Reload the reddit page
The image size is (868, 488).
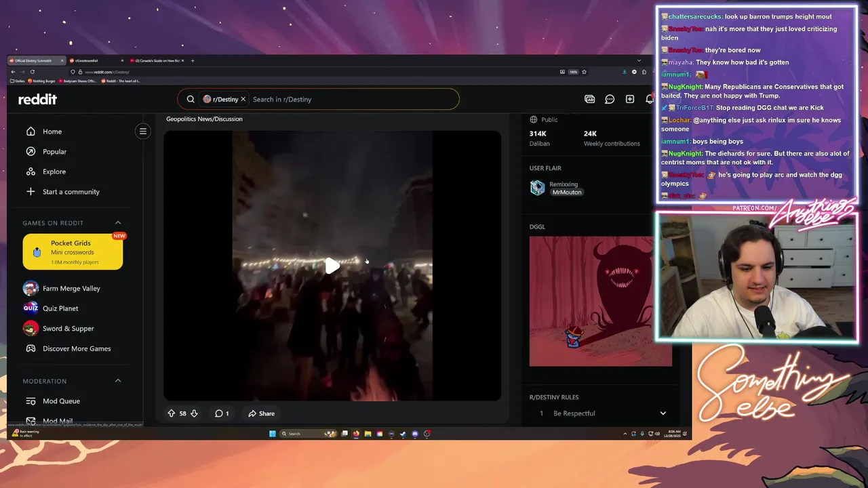tap(33, 72)
